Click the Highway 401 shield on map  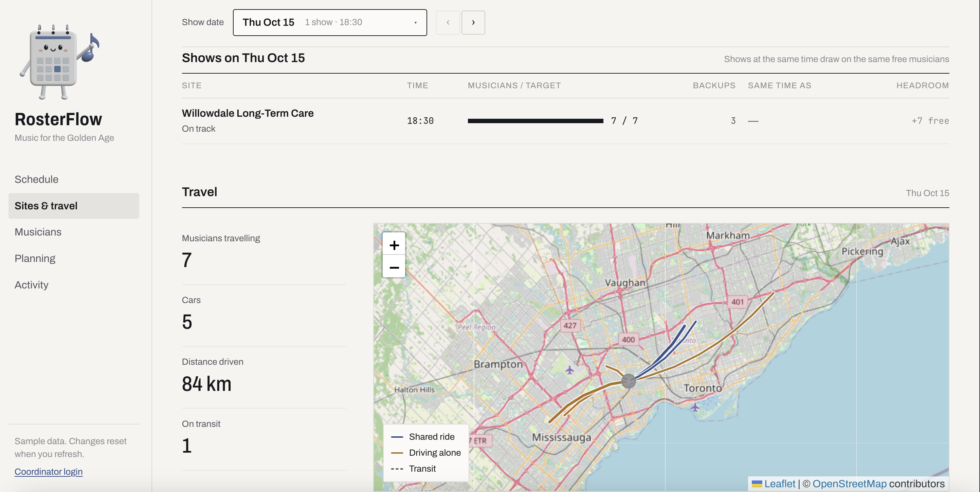click(x=737, y=302)
